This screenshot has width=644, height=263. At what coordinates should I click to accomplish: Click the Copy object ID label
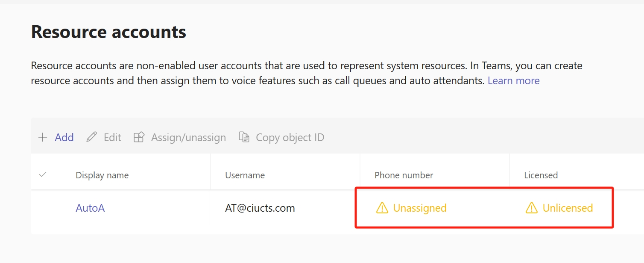point(290,138)
